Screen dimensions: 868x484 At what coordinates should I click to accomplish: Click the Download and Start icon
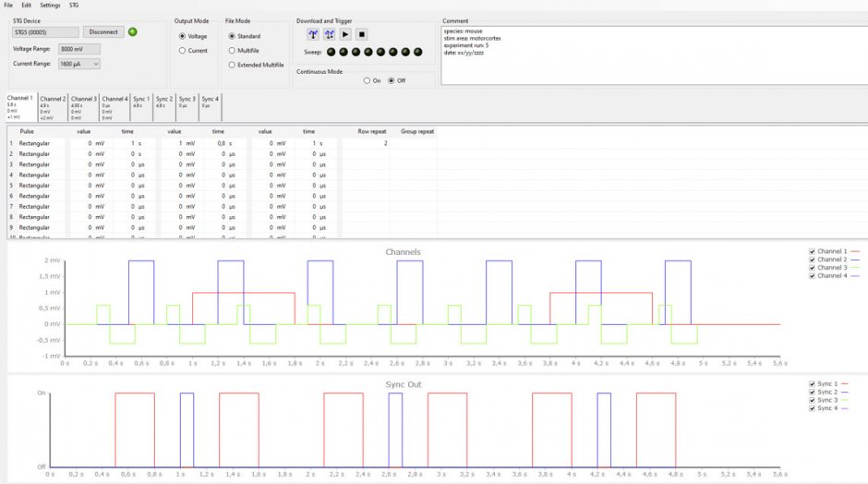[329, 34]
